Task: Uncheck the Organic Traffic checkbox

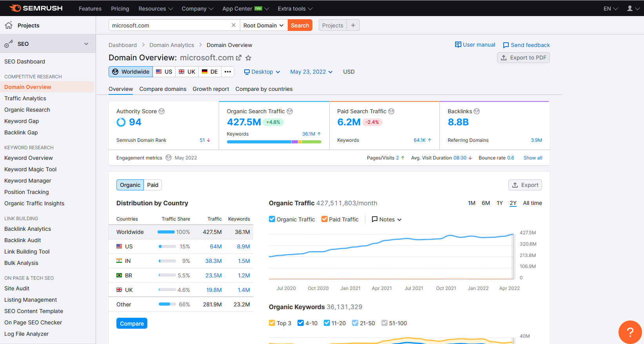Action: (272, 219)
